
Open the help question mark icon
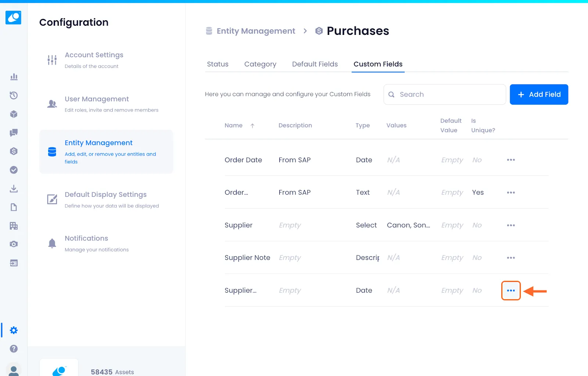click(x=14, y=349)
